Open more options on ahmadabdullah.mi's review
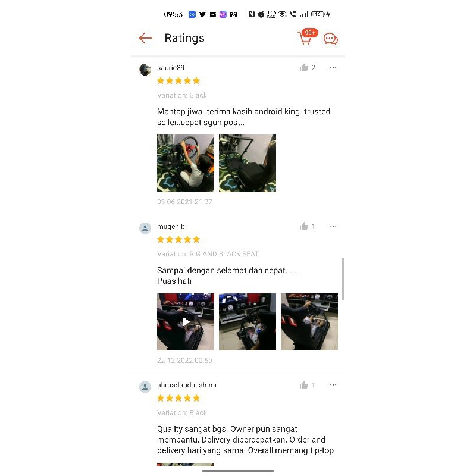 [x=333, y=385]
